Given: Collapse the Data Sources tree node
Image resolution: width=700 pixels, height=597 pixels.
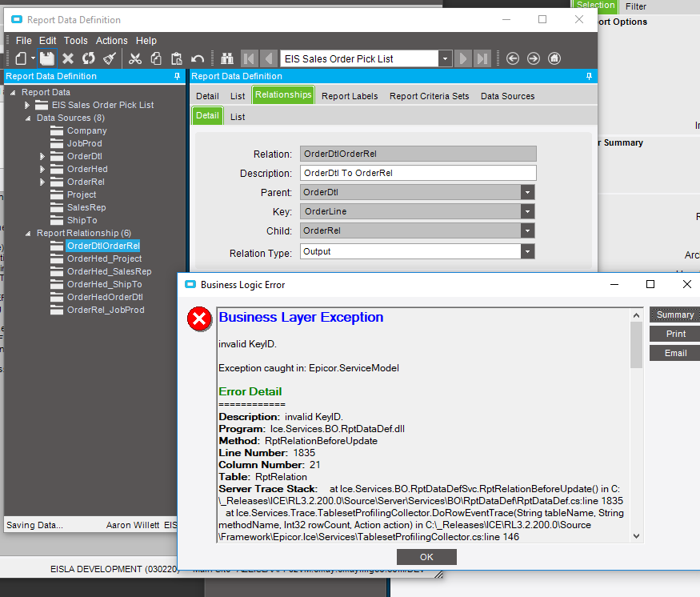Looking at the screenshot, I should coord(26,118).
